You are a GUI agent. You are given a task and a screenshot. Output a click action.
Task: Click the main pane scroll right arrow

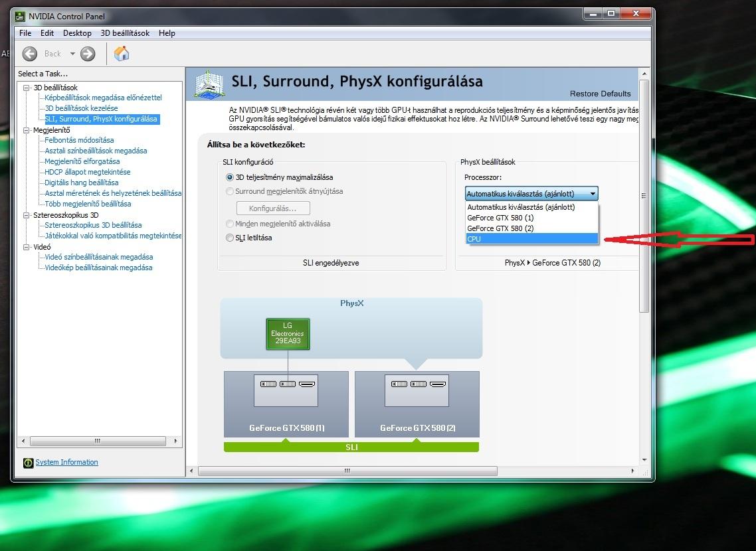[x=632, y=471]
